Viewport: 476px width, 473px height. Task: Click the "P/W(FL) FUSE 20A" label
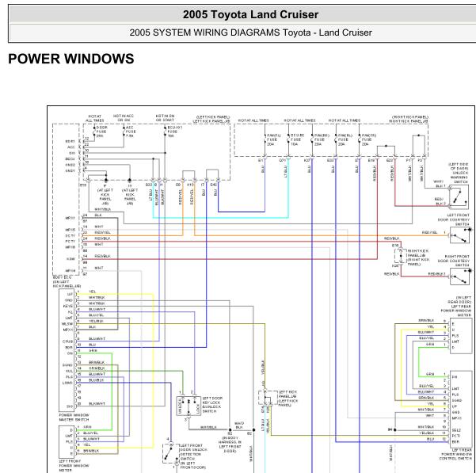(x=274, y=139)
